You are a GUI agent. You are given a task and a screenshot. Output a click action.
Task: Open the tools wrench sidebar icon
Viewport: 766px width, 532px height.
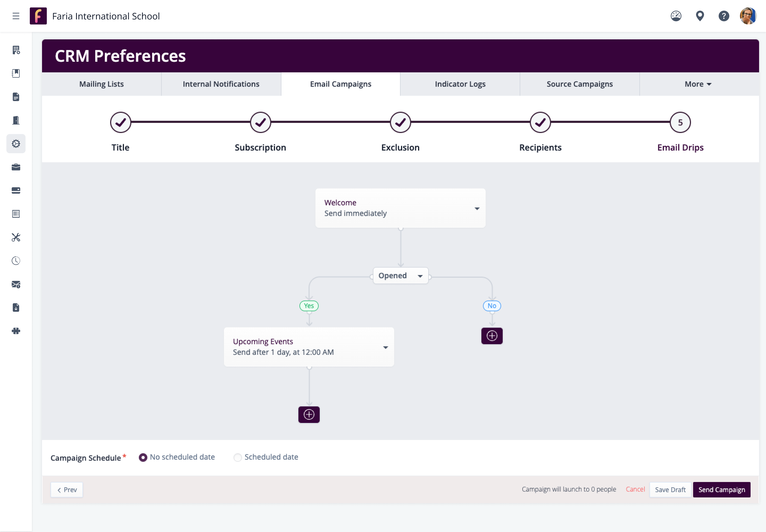pyautogui.click(x=16, y=237)
